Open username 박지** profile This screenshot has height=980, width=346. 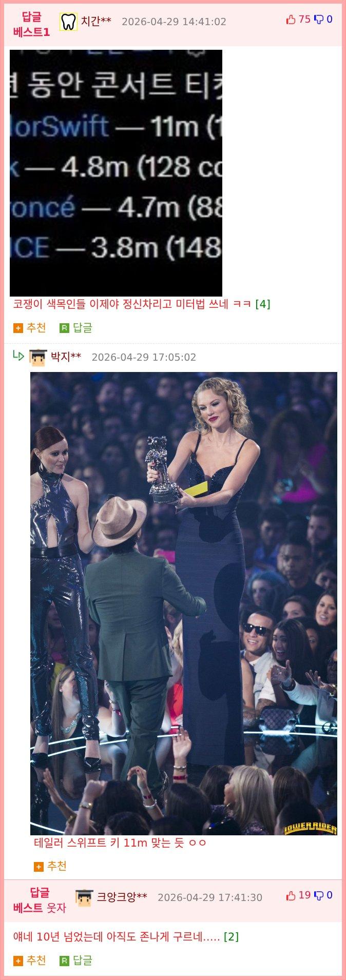tap(66, 357)
